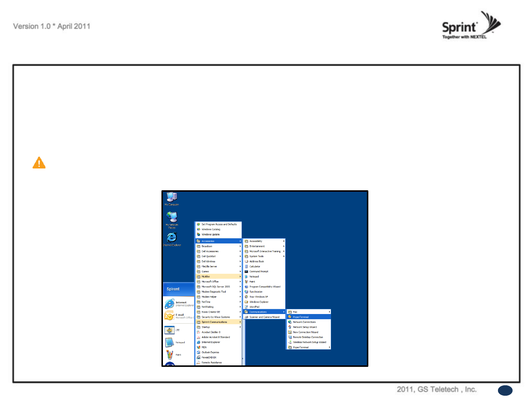Viewport: 532px width, 399px height.
Task: Open the McAfee program folder
Action: [x=219, y=277]
